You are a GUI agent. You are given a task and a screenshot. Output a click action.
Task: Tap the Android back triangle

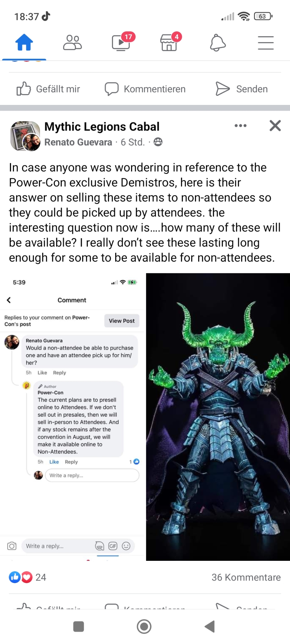210,626
